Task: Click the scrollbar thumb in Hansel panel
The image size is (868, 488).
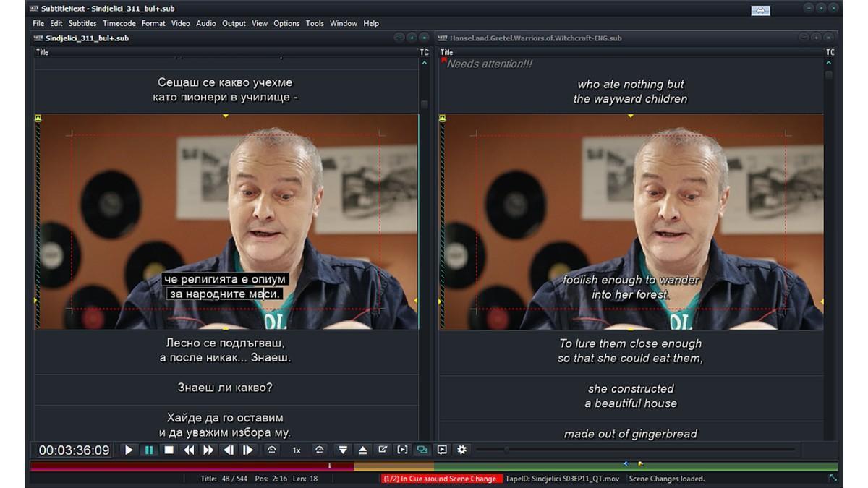Action: point(829,74)
